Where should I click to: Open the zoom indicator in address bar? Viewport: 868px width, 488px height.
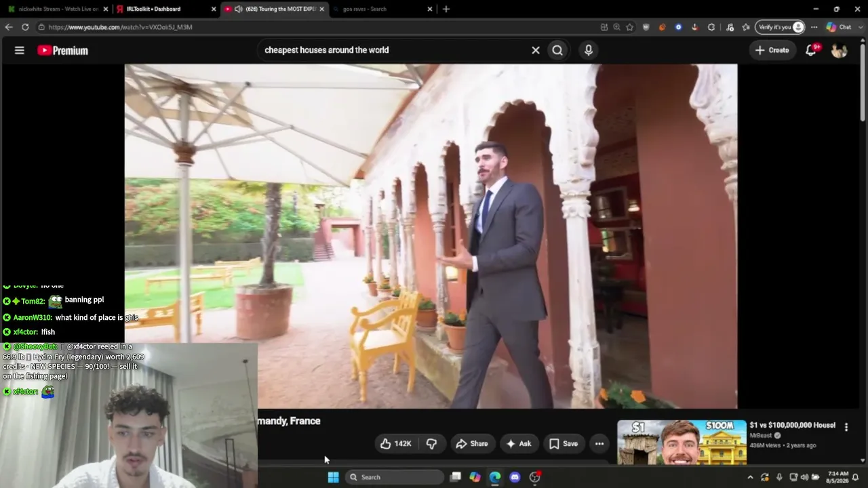click(x=616, y=27)
